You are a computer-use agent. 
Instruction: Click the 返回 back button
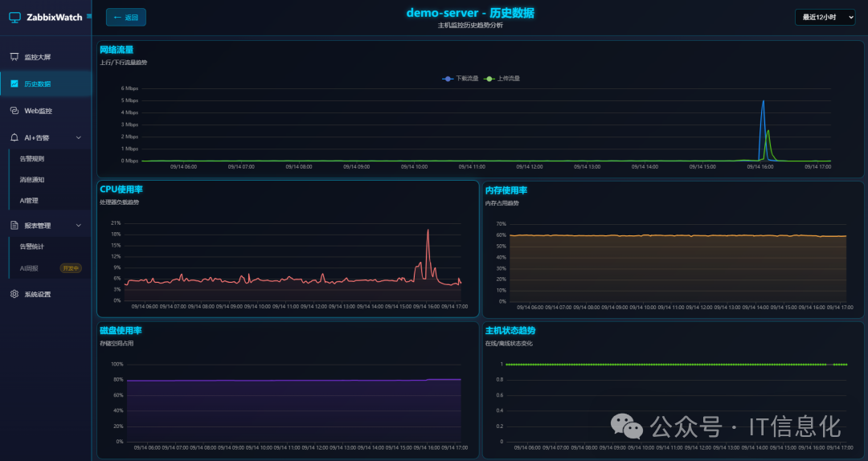[126, 17]
